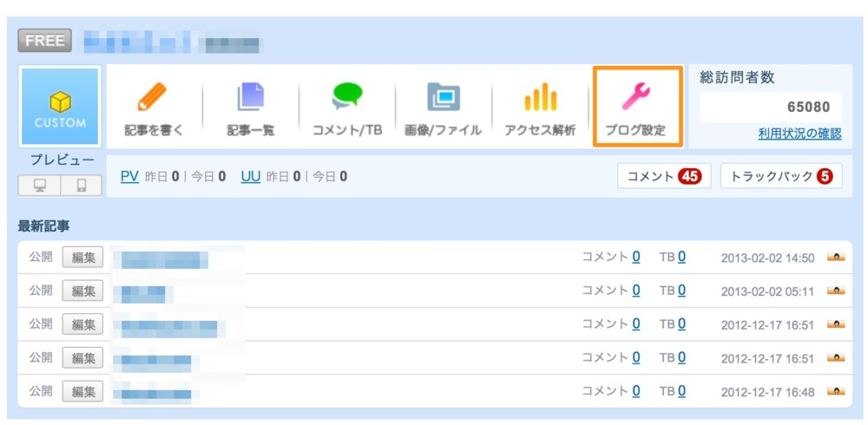Open 記事を書く pencil icon

pyautogui.click(x=152, y=96)
